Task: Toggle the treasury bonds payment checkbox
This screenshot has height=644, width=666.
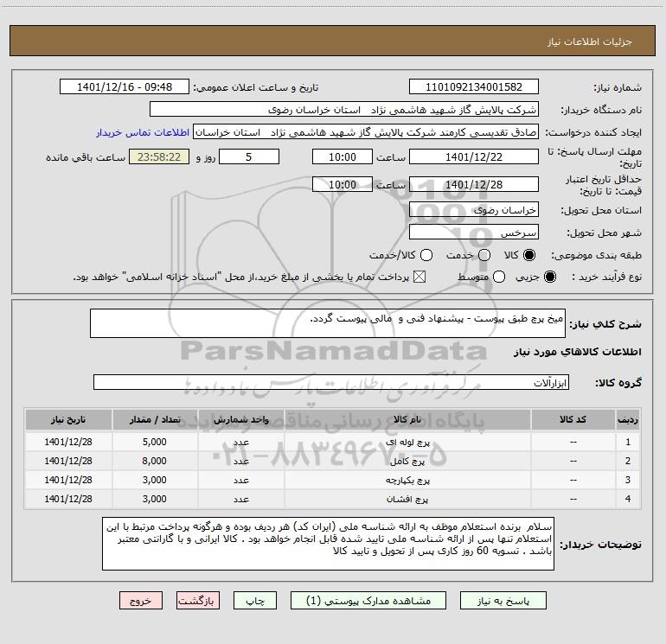Action: (420, 277)
